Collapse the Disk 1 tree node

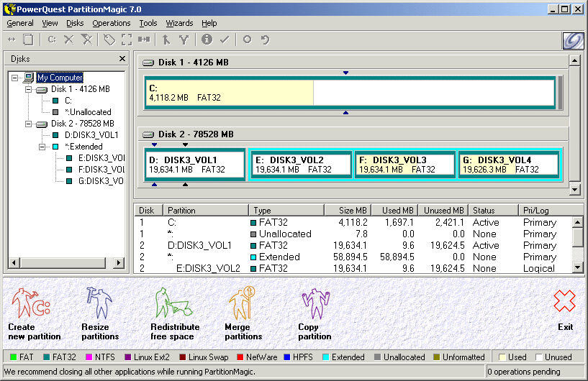(29, 89)
